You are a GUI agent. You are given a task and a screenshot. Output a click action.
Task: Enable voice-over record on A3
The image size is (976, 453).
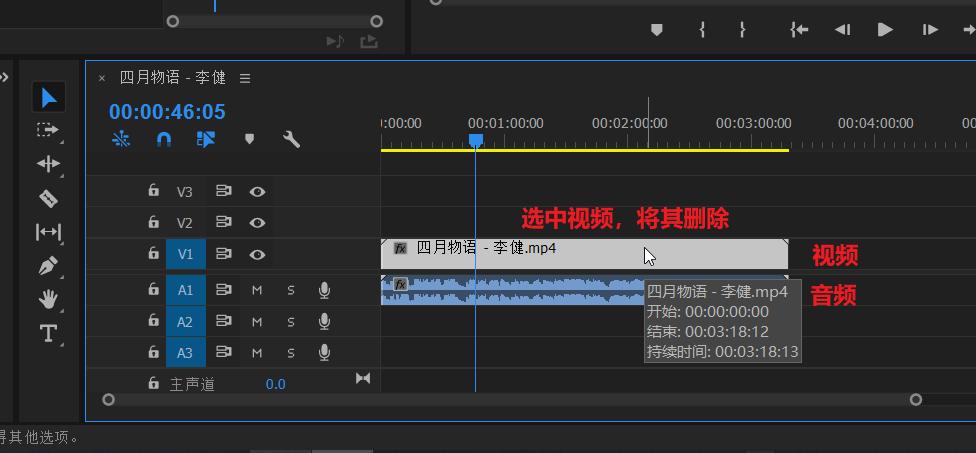[x=324, y=353]
